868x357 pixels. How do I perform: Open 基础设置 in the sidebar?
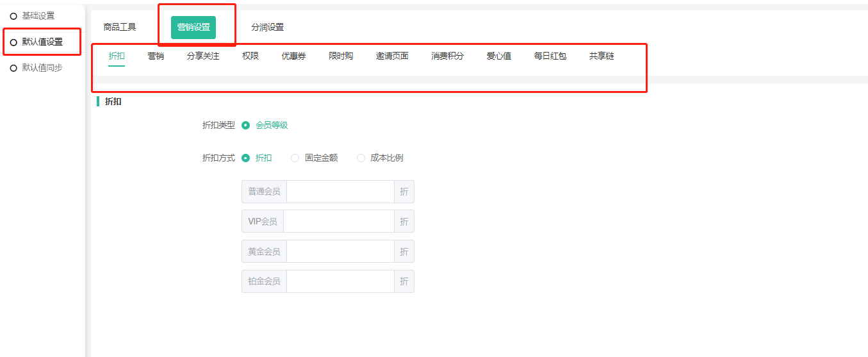(38, 15)
